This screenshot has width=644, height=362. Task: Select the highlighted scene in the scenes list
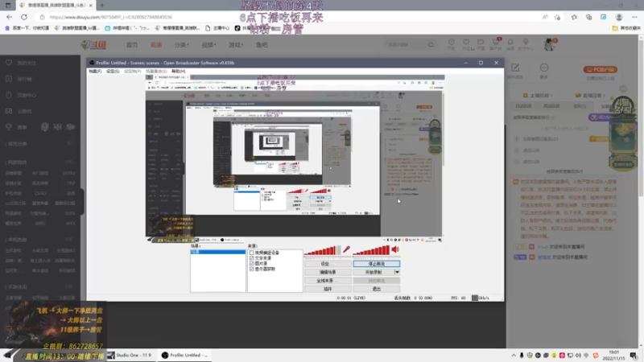pos(218,252)
